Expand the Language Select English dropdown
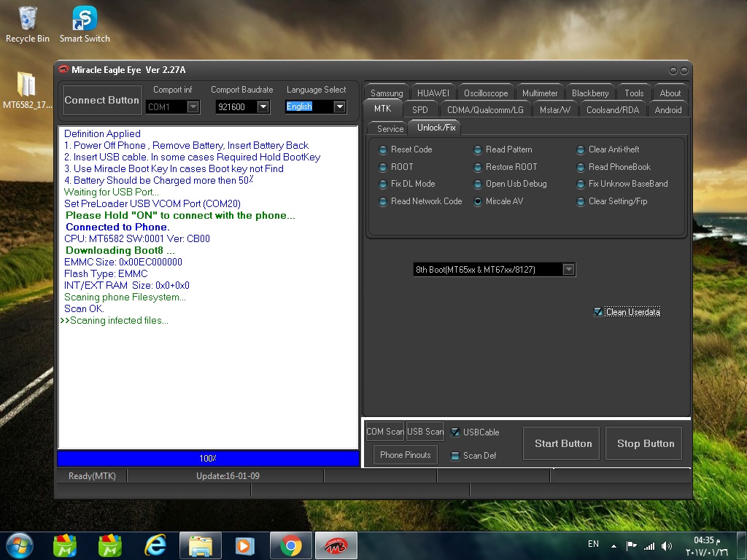The image size is (747, 560). pyautogui.click(x=340, y=107)
